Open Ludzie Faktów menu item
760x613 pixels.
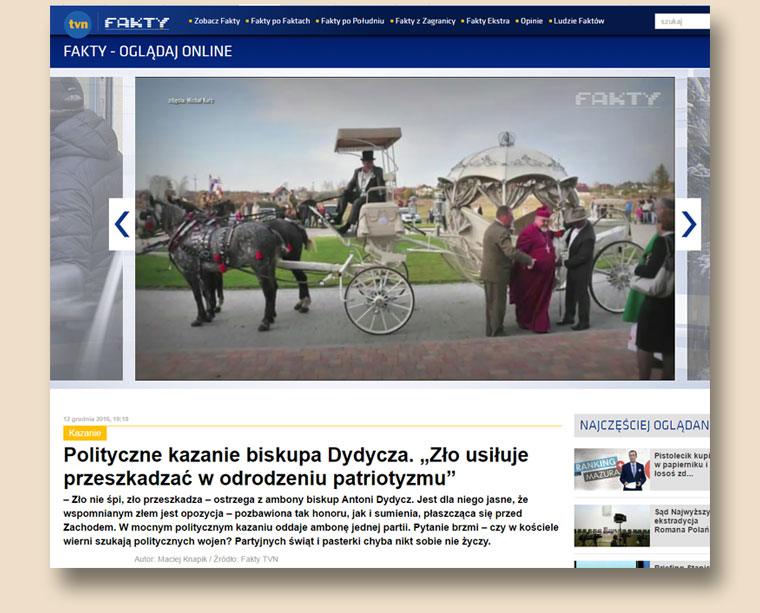pos(579,21)
